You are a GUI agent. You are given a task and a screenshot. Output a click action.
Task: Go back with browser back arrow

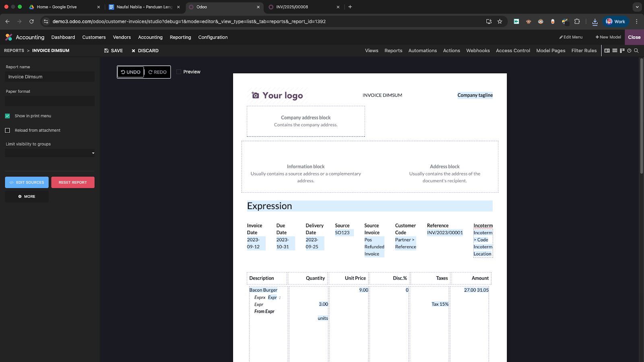7,21
